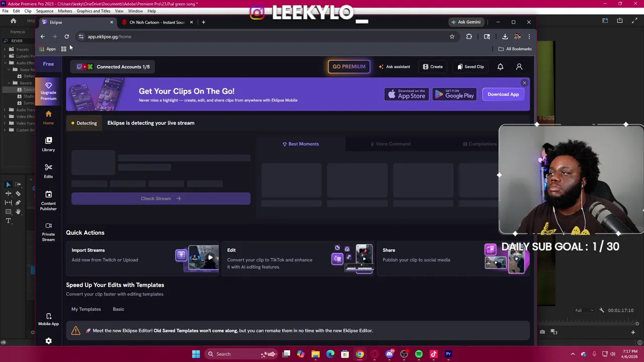Open Eklipse settings gear icon

tap(48, 341)
